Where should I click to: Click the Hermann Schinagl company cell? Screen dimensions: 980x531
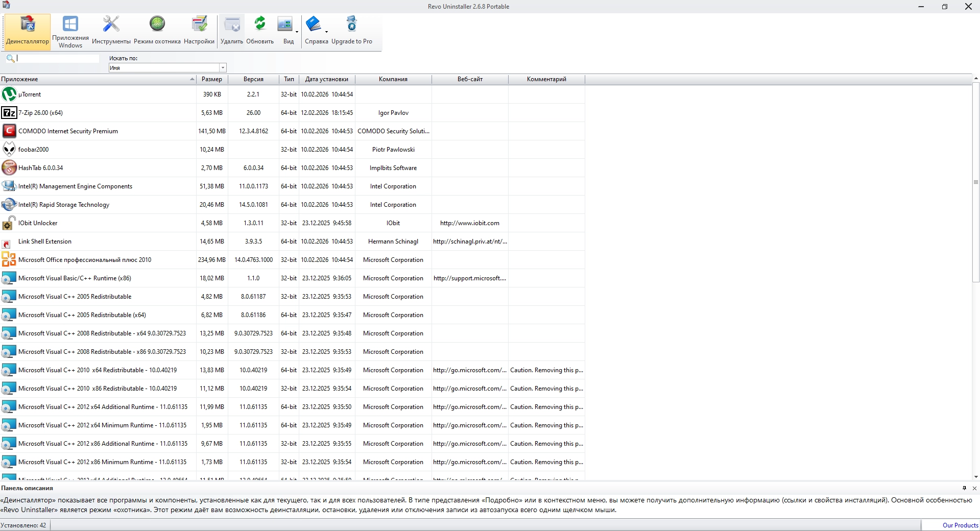click(x=393, y=242)
